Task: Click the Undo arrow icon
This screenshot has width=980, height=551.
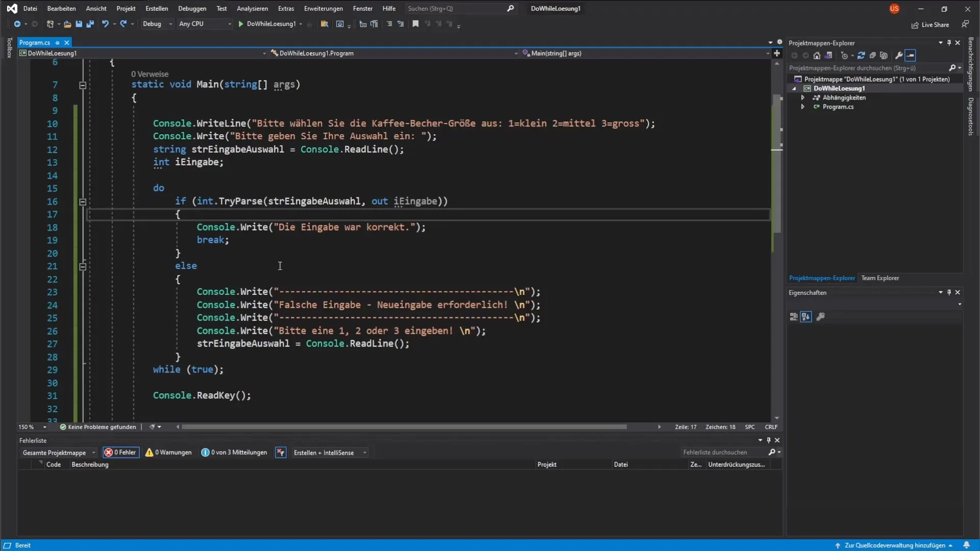Action: pos(105,24)
